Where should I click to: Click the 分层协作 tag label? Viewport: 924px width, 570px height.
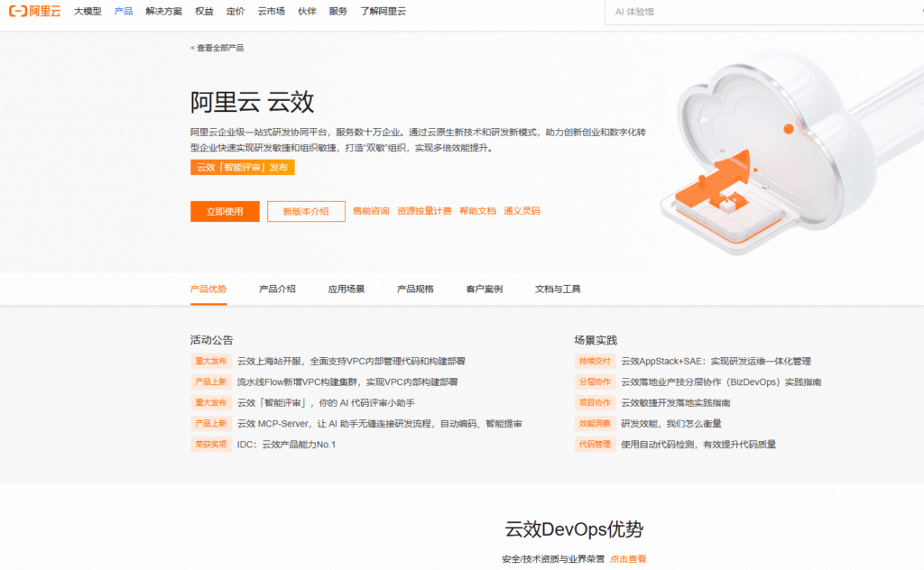click(595, 381)
